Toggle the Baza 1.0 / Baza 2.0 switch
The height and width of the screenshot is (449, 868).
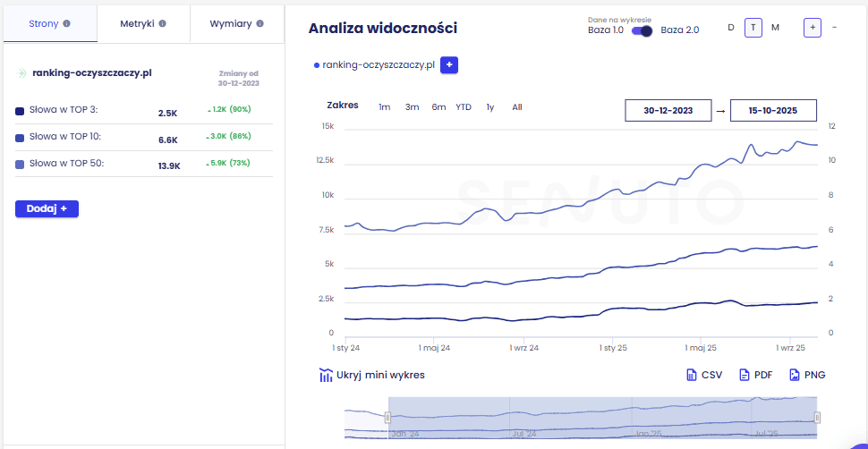642,30
